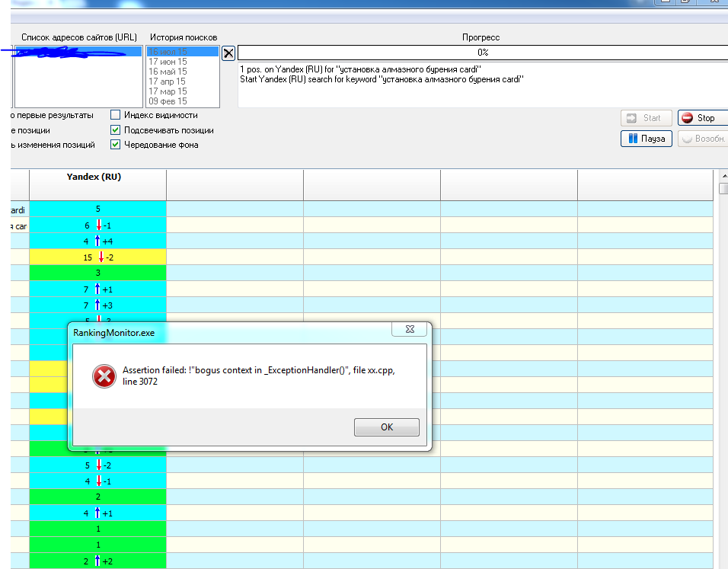The image size is (728, 569).
Task: Click the Пауза pause button
Action: click(x=647, y=139)
